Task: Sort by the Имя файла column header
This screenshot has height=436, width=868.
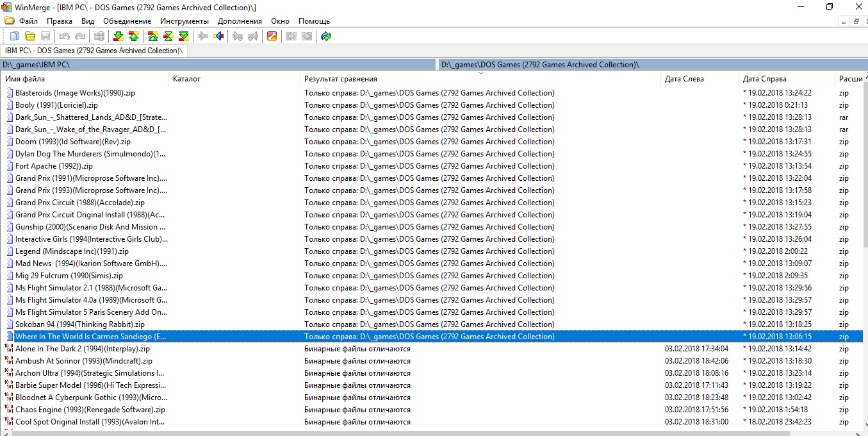Action: point(86,79)
